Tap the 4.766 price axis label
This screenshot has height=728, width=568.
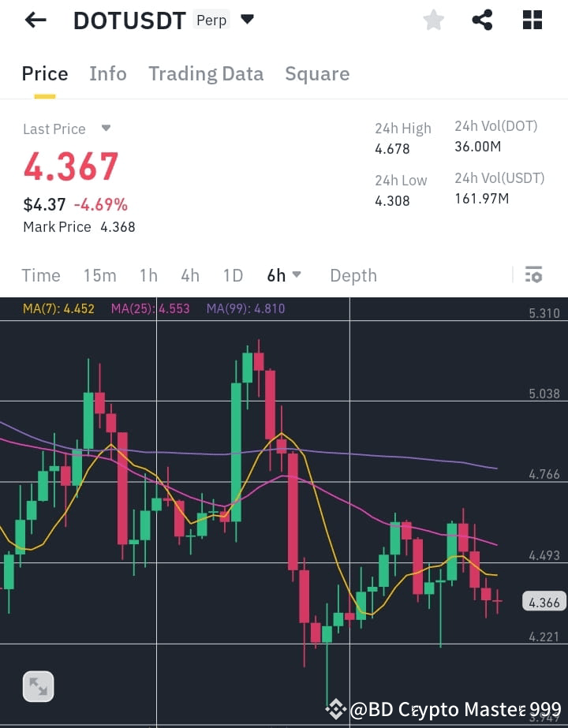544,474
